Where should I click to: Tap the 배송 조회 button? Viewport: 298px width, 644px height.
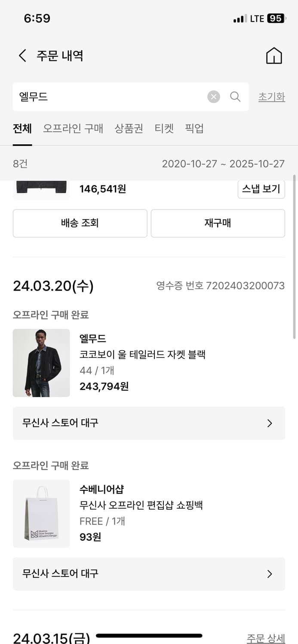[80, 223]
